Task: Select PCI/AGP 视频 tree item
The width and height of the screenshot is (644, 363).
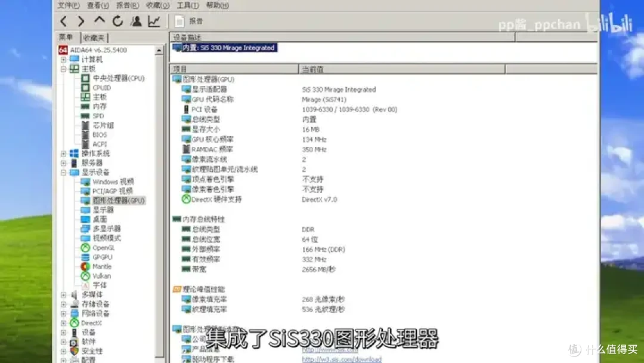Action: (112, 191)
